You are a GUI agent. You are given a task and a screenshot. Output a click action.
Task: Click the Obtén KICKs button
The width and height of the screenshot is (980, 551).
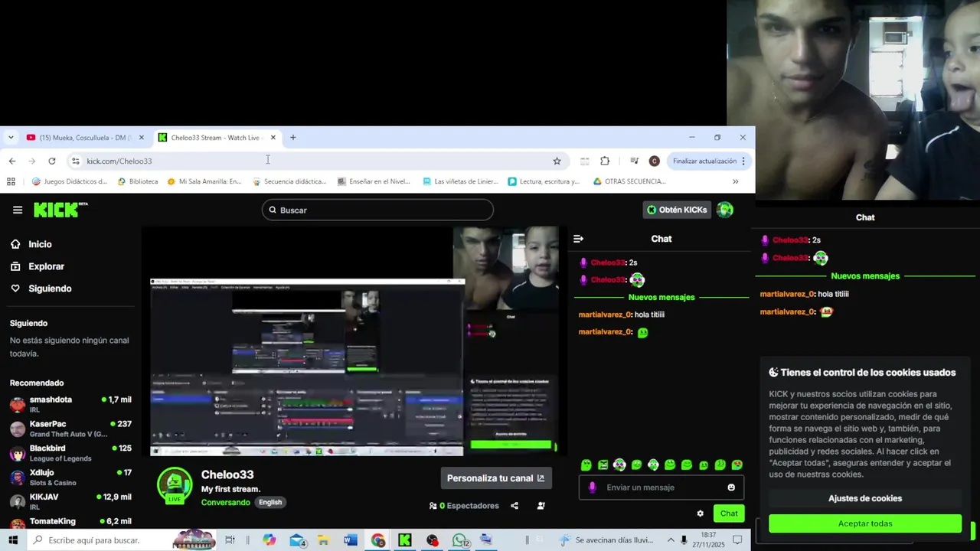point(677,210)
